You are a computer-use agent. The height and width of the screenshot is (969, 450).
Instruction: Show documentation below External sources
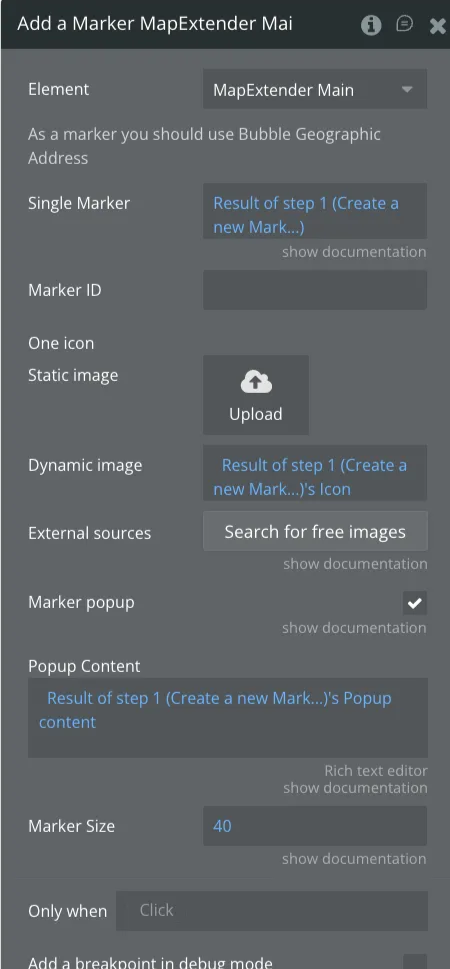[x=355, y=564]
